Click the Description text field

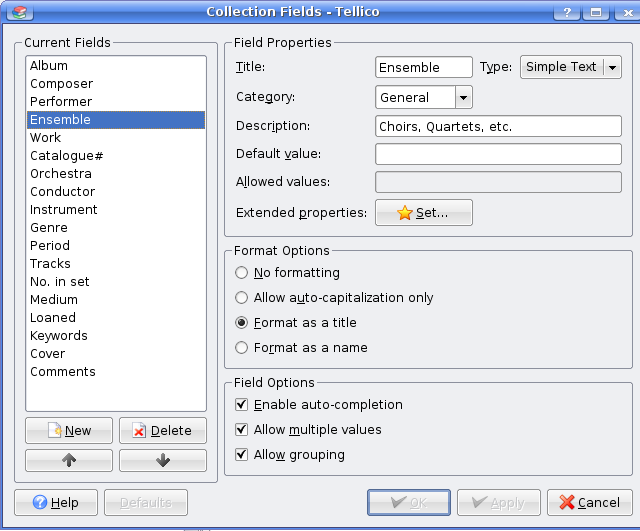pyautogui.click(x=498, y=127)
